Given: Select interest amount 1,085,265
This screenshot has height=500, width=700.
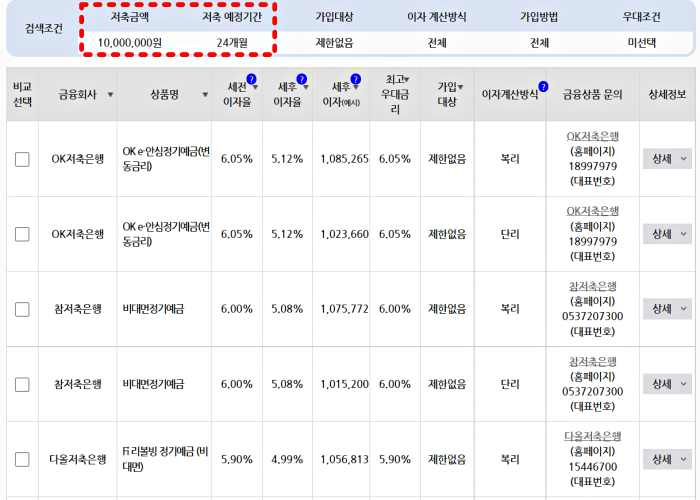Looking at the screenshot, I should [344, 159].
